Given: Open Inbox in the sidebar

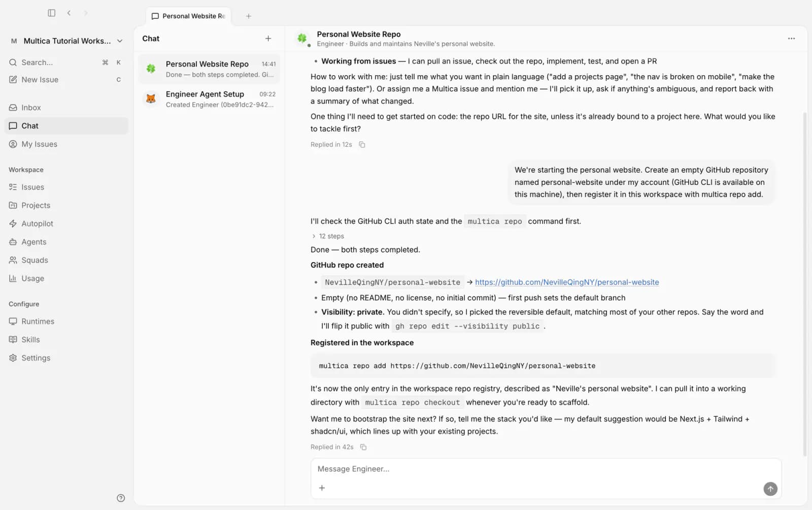Looking at the screenshot, I should coord(66,108).
